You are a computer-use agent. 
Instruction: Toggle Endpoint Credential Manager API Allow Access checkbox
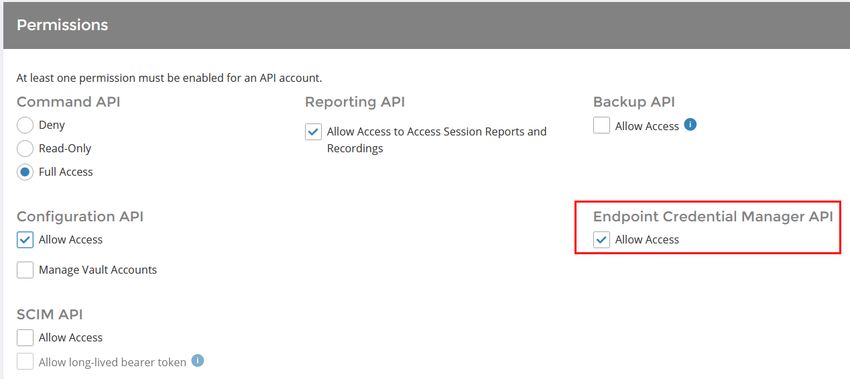click(x=601, y=239)
